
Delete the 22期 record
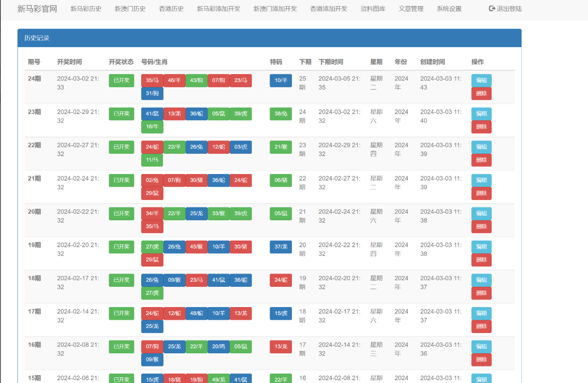point(481,160)
